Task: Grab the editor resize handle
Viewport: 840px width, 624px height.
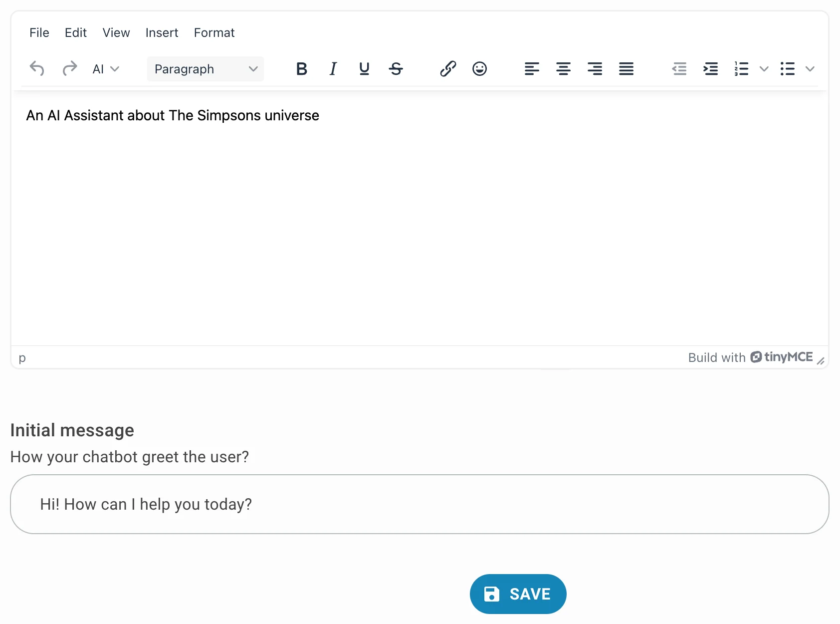Action: [821, 360]
